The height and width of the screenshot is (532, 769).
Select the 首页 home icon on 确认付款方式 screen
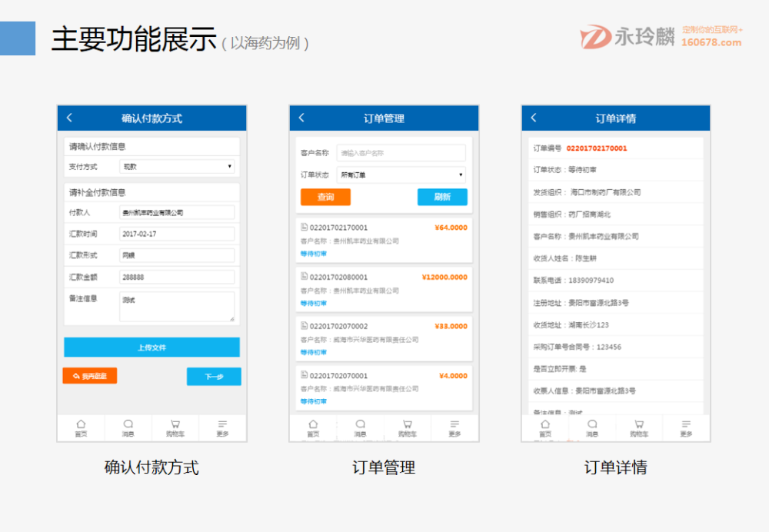pyautogui.click(x=82, y=427)
